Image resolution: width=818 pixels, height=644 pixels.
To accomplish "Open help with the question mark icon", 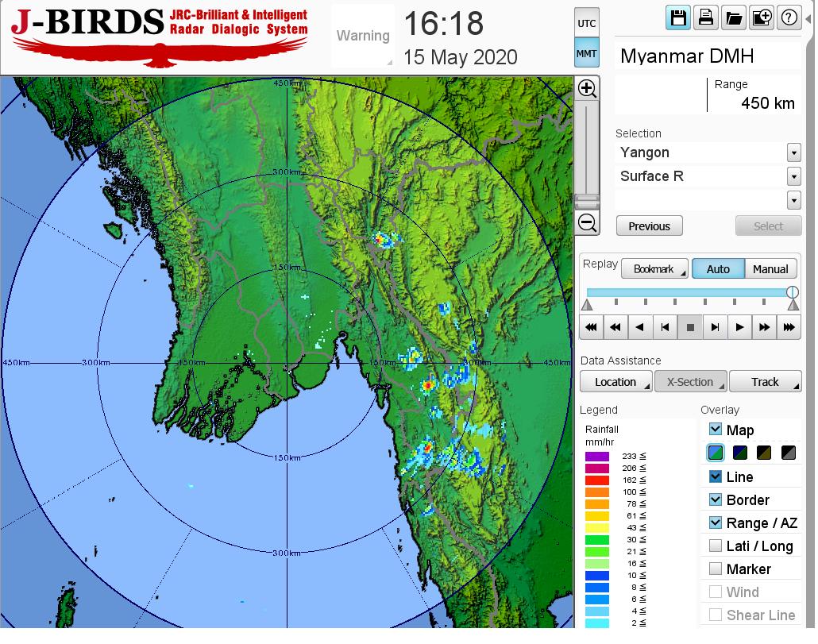I will pyautogui.click(x=789, y=17).
